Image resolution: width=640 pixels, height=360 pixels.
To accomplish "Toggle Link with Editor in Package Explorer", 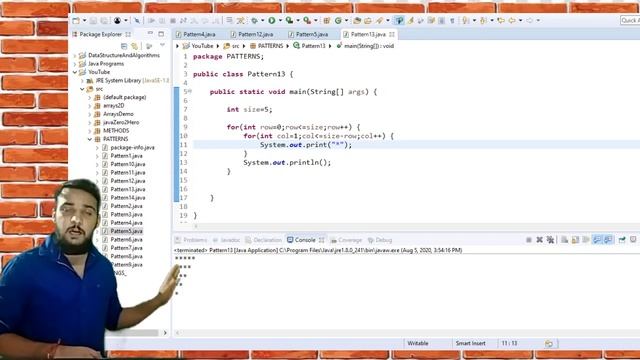I will (134, 46).
